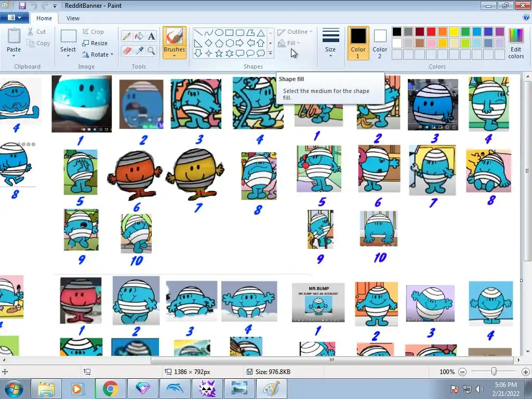Choose the Rectangle shape
This screenshot has width=532, height=399.
click(x=229, y=33)
